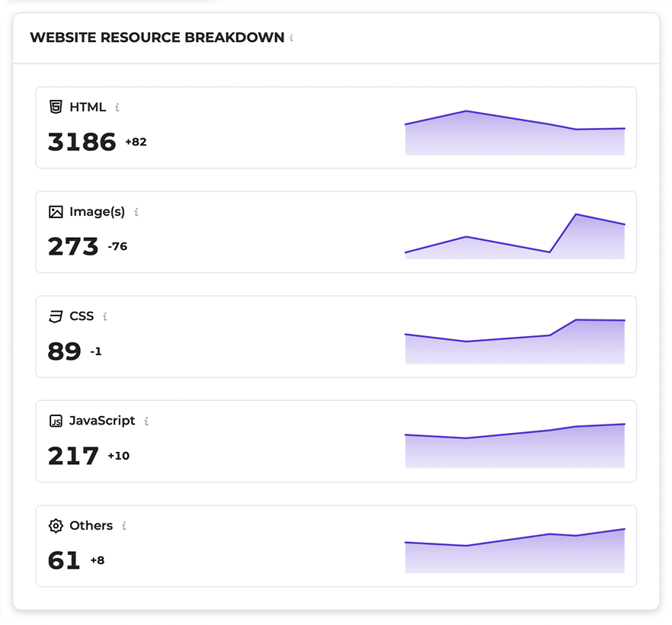Click the info icon next to HTML
The width and height of the screenshot is (672, 625).
click(x=117, y=107)
